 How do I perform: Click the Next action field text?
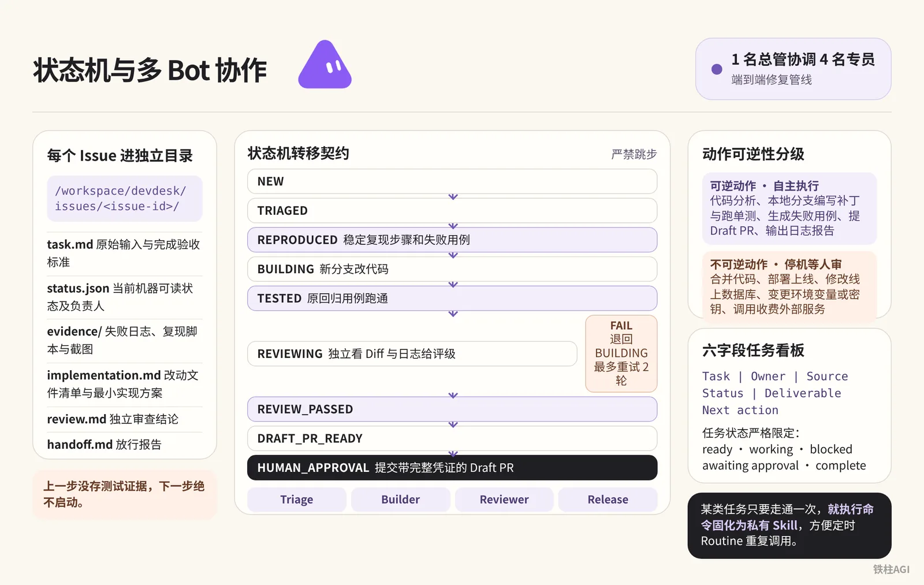click(740, 410)
